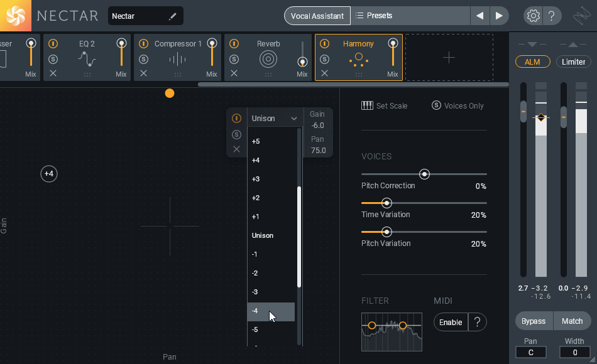Viewport: 597px width, 364px height.
Task: Click the Reverb Mix slider knob
Action: 302,62
